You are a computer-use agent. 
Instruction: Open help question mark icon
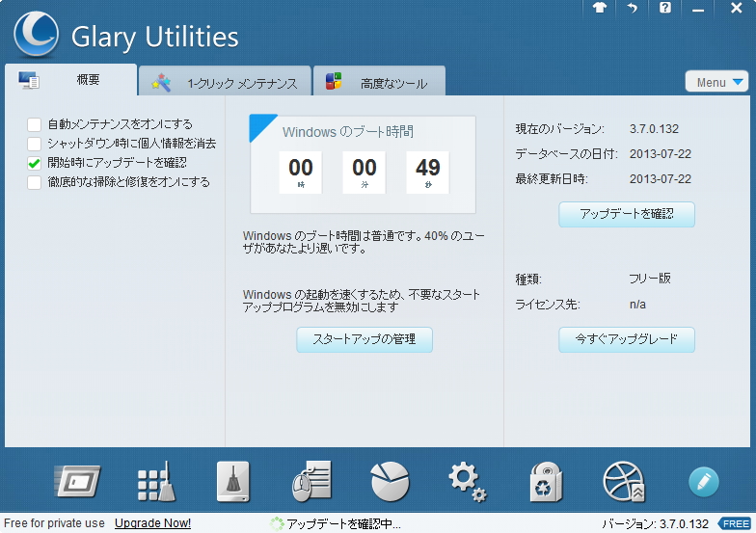click(x=665, y=8)
